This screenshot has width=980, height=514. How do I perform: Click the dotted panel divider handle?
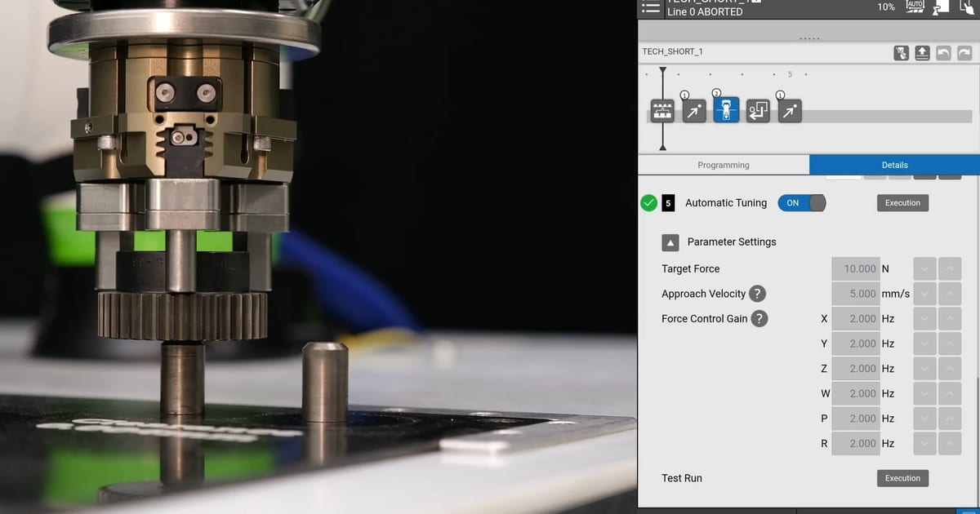point(808,38)
